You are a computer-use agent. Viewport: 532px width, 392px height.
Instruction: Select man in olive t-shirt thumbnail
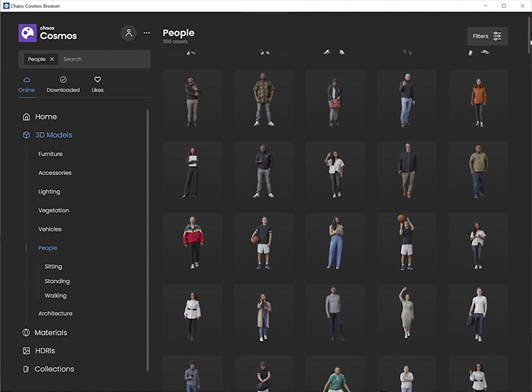click(x=478, y=171)
